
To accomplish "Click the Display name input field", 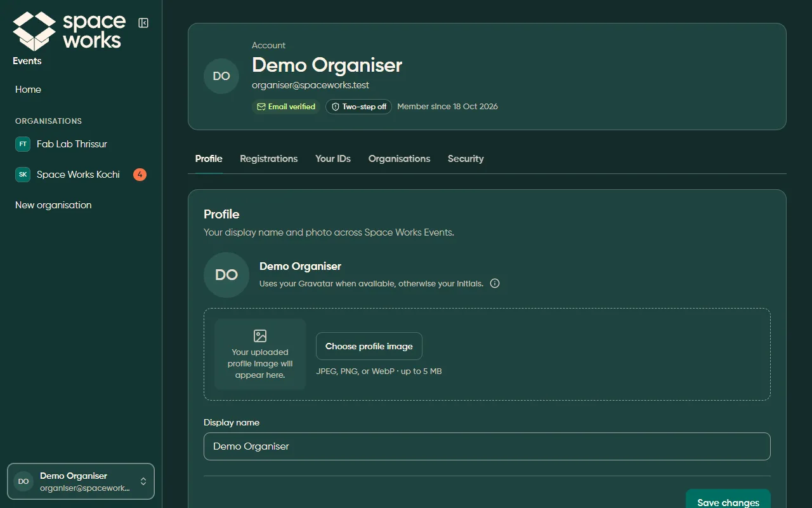I will (487, 446).
